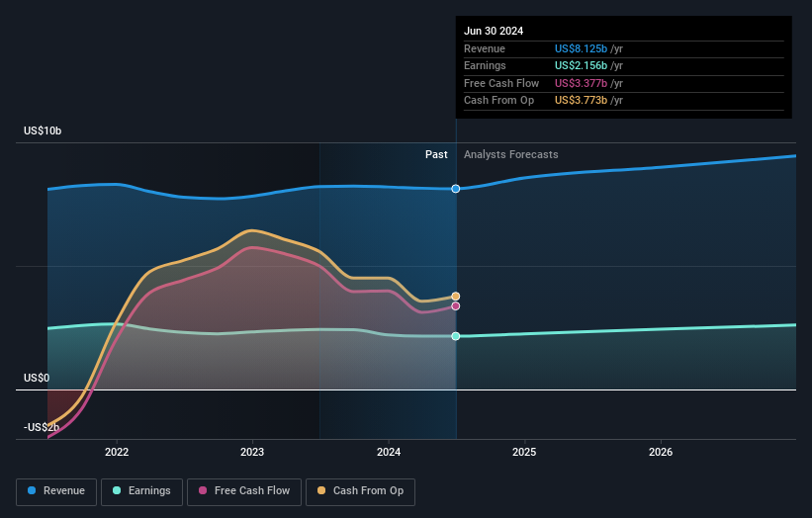Click the US$3.773b cash from op value
Viewport: 812px width, 518px height.
[x=581, y=101]
